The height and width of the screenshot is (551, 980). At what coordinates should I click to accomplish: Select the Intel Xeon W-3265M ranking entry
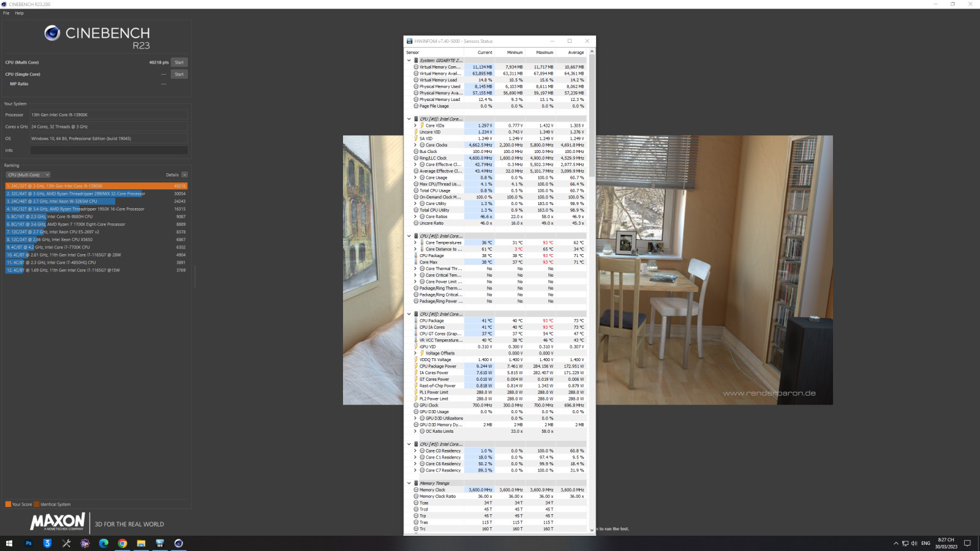click(96, 201)
